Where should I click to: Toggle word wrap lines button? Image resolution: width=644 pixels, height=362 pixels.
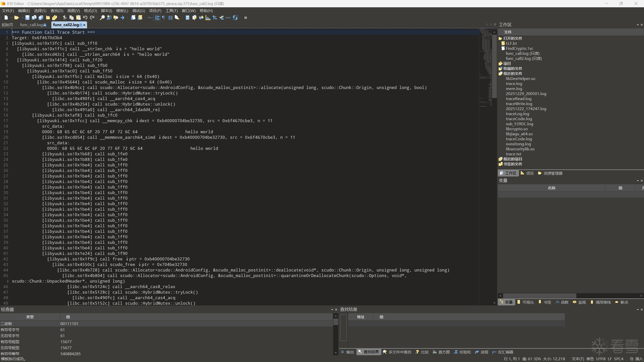pos(157,18)
